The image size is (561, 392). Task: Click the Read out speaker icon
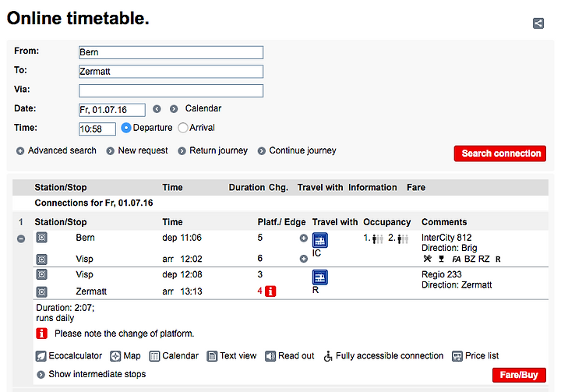coord(270,356)
